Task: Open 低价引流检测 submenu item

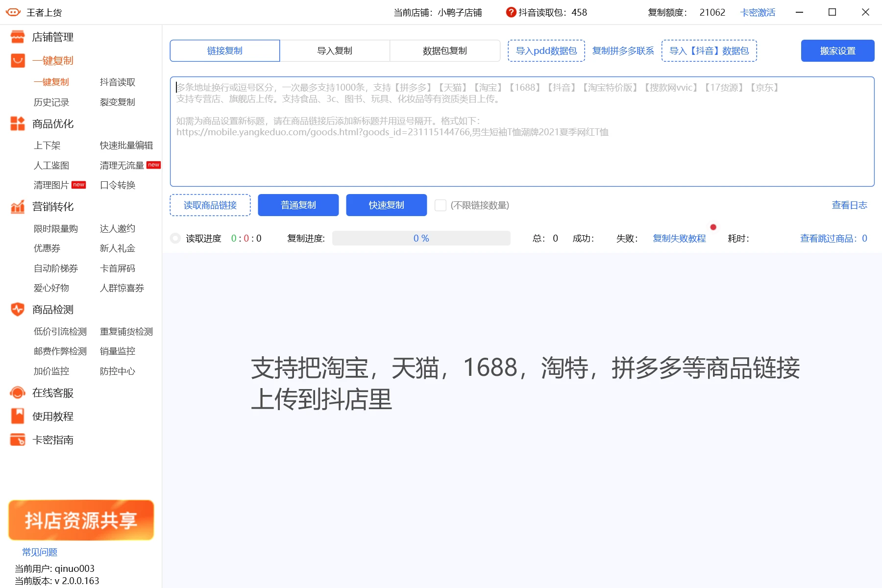Action: click(60, 331)
